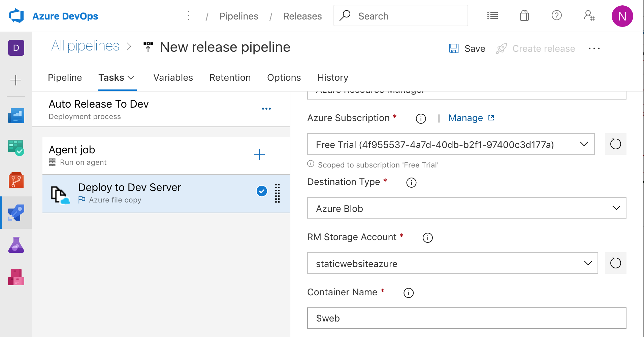Screen dimensions: 644x337
Task: Edit the New release pipeline title
Action: tap(225, 47)
